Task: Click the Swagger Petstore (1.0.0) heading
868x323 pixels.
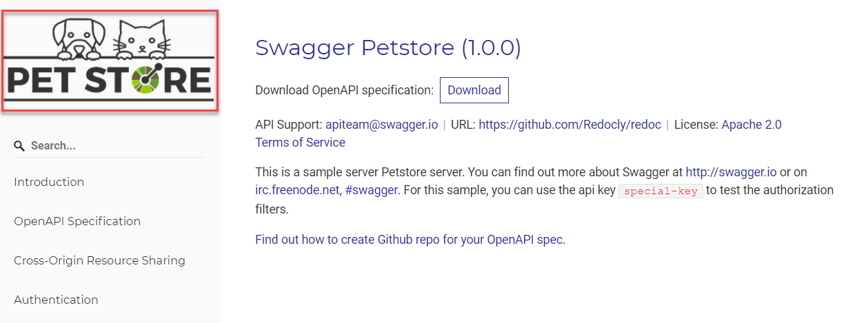Action: (387, 48)
